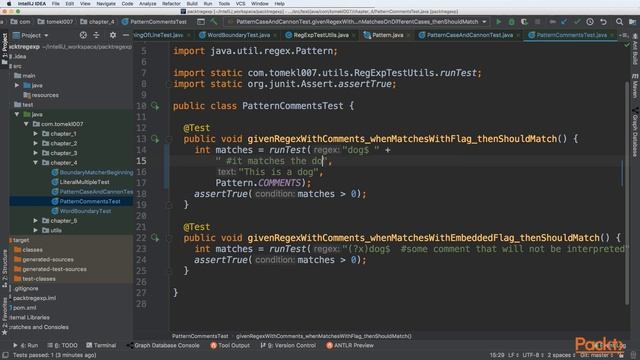The image size is (640, 360).
Task: Open the Refactor menu
Action: pos(171,4)
